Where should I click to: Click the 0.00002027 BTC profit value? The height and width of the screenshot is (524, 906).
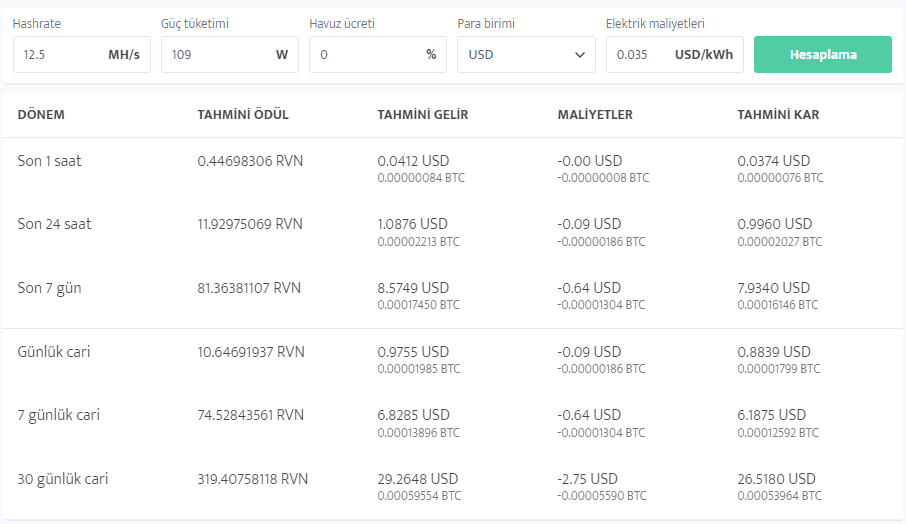click(779, 241)
